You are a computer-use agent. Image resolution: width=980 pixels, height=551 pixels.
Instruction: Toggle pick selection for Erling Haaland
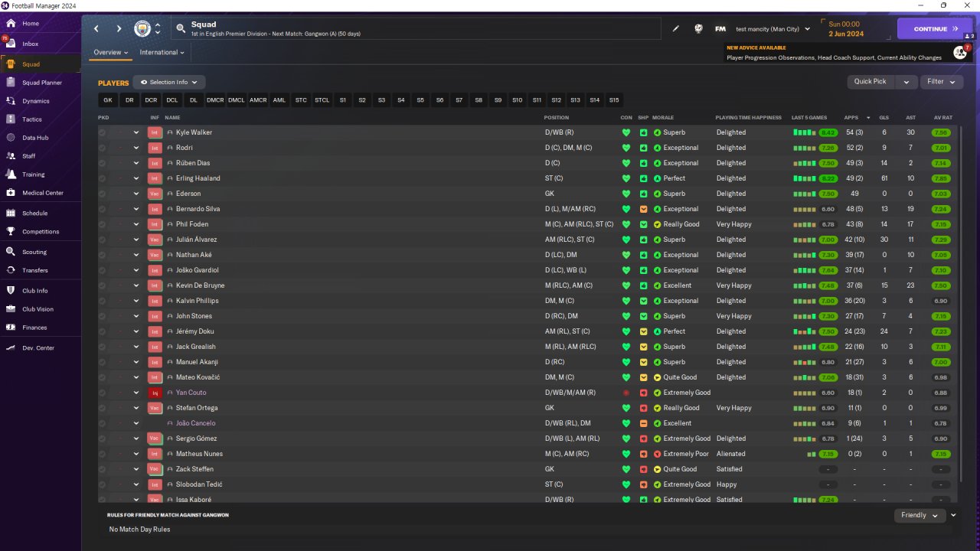point(102,178)
